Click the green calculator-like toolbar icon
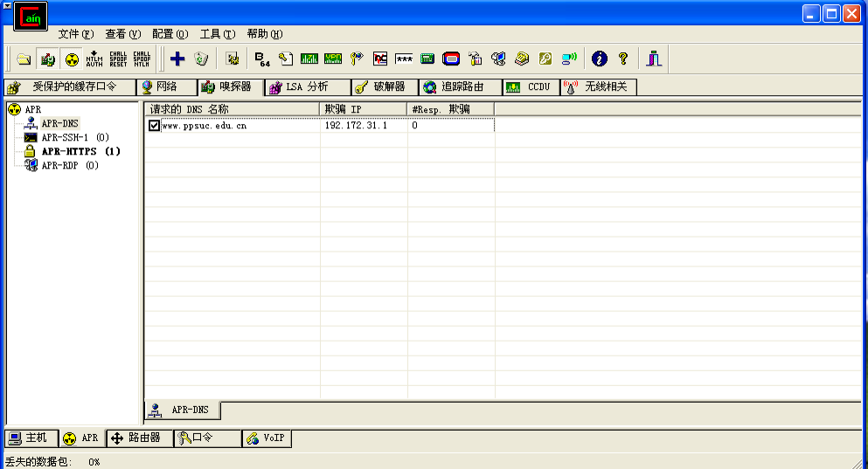Viewport: 868px width, 469px height. [x=427, y=59]
